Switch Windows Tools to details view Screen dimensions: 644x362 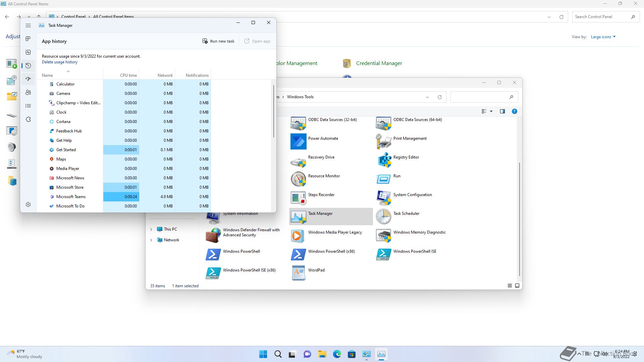[509, 286]
